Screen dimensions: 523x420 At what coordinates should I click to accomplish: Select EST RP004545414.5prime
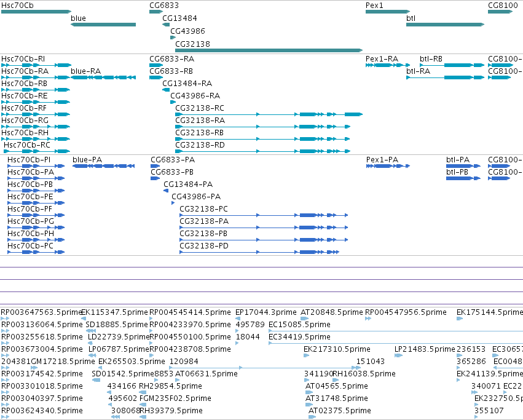point(190,312)
